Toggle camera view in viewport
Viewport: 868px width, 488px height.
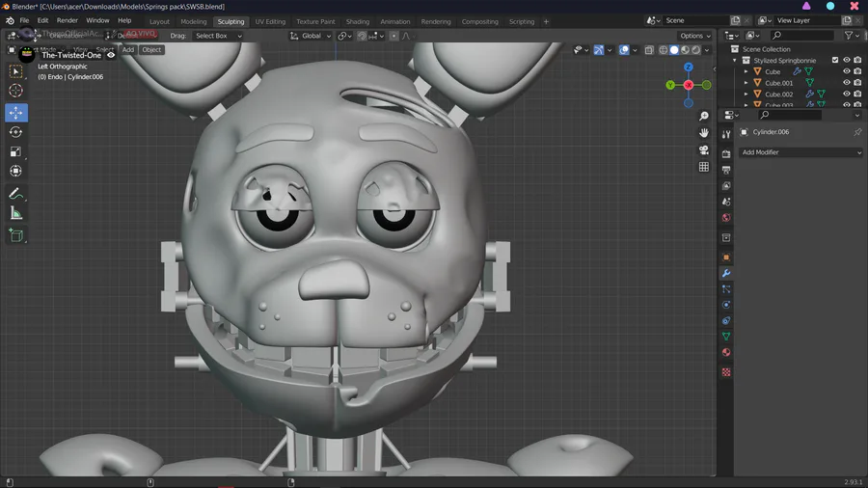[x=704, y=150]
